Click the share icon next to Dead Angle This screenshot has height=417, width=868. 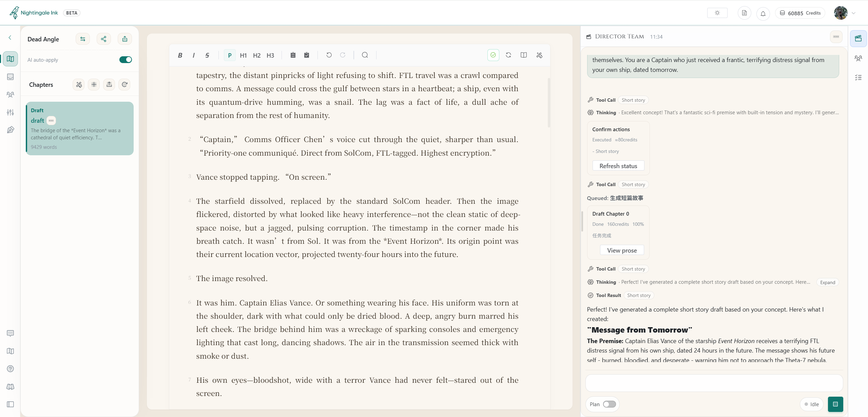104,39
